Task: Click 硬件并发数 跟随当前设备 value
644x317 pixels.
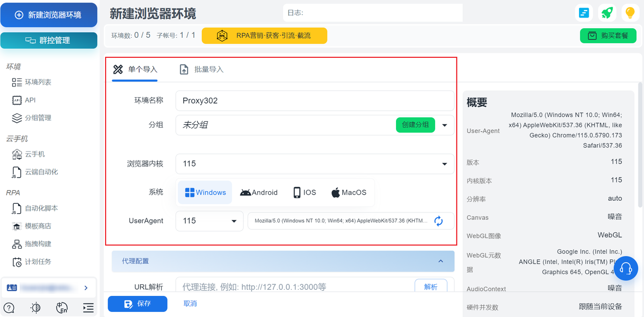Action: (601, 306)
